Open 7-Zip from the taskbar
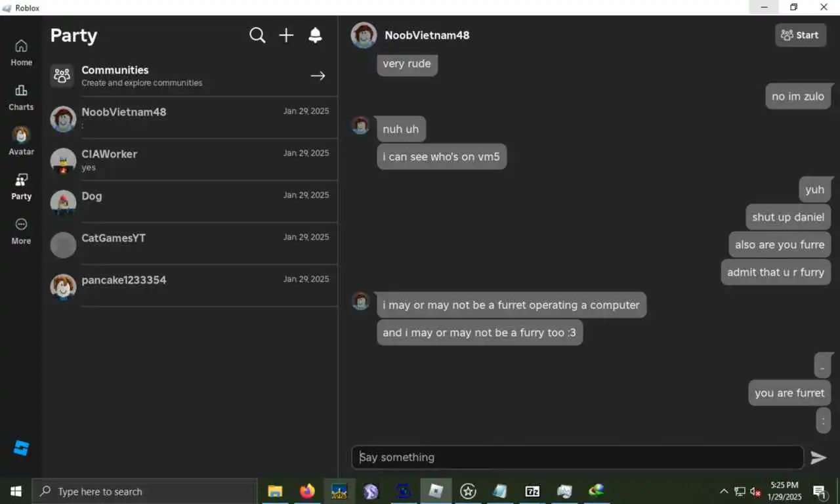Viewport: 840px width, 504px height. pyautogui.click(x=532, y=492)
